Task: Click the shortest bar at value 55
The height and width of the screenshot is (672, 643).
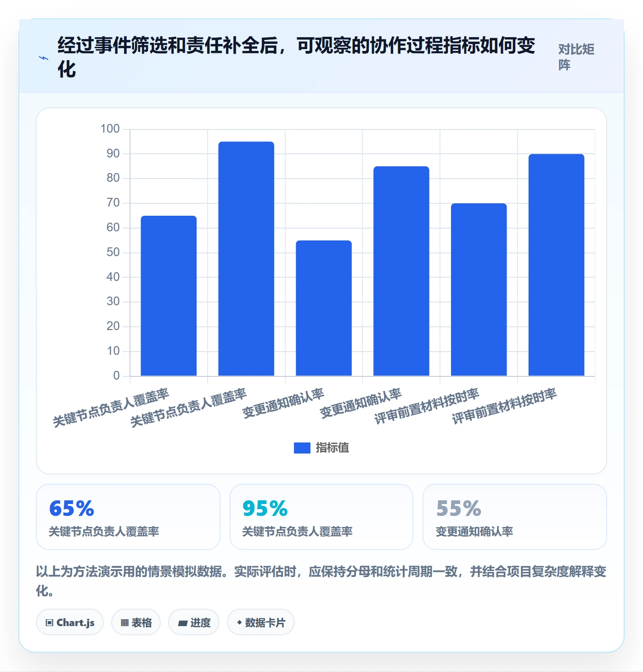Action: coord(324,308)
